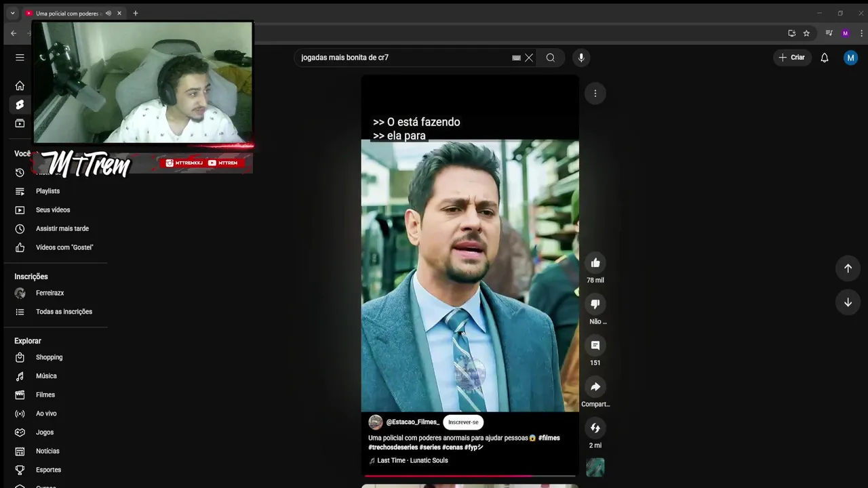This screenshot has height=488, width=868.
Task: Open the Shorts sidebar icon
Action: (20, 104)
